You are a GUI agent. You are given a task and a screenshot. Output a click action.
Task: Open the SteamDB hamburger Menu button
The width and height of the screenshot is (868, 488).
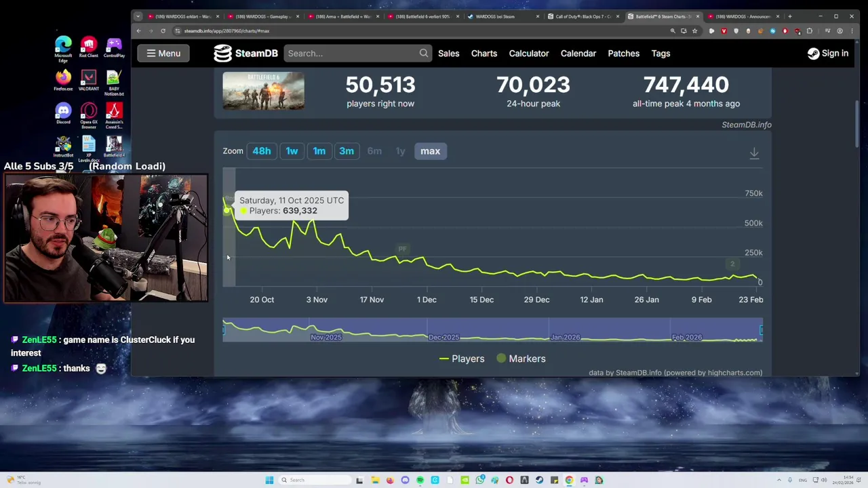click(x=163, y=54)
